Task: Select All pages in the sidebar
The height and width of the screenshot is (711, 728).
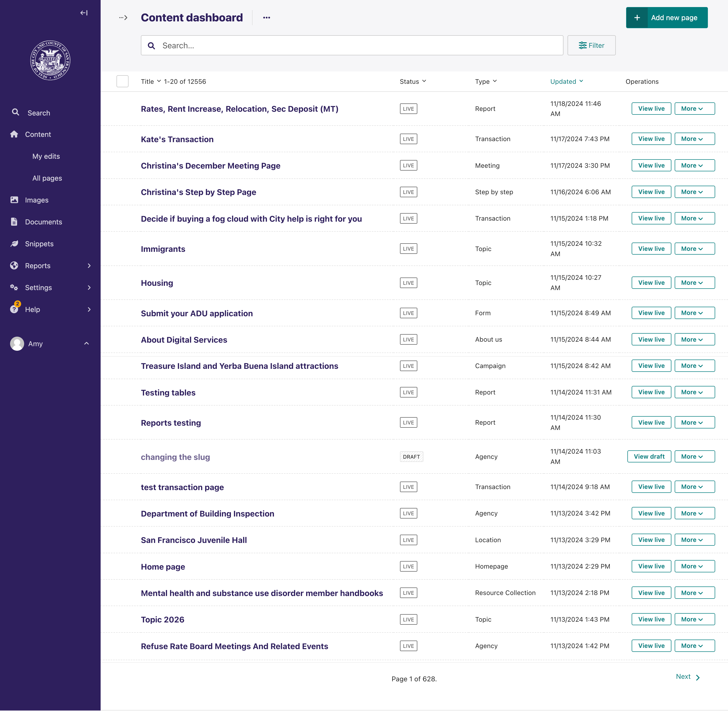Action: click(47, 178)
